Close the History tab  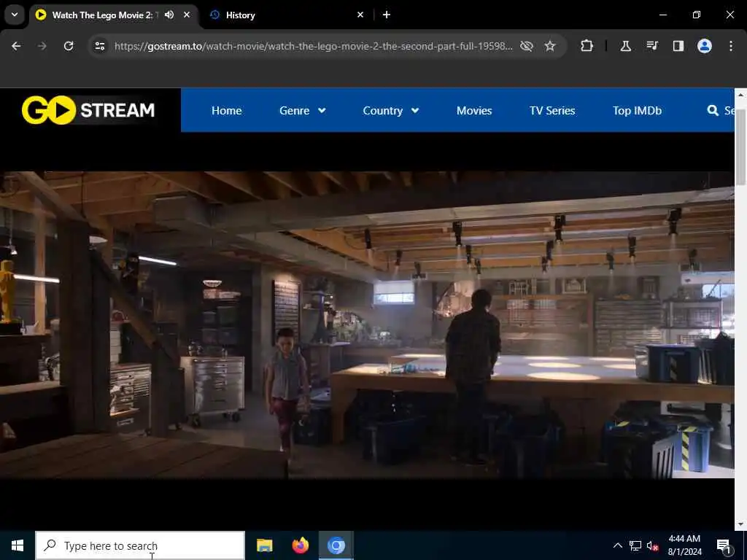pos(360,15)
